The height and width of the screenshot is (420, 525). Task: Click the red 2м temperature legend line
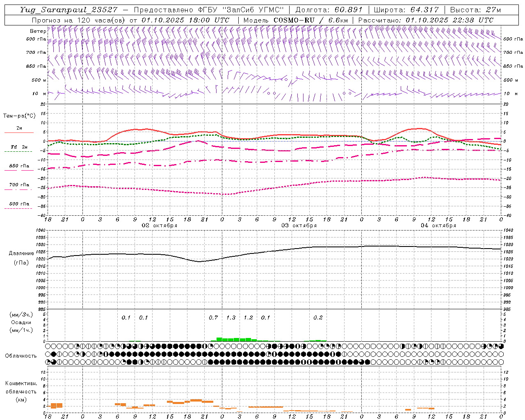(x=19, y=132)
